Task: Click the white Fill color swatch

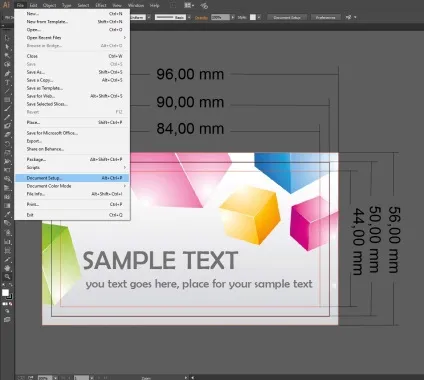Action: (x=5, y=292)
